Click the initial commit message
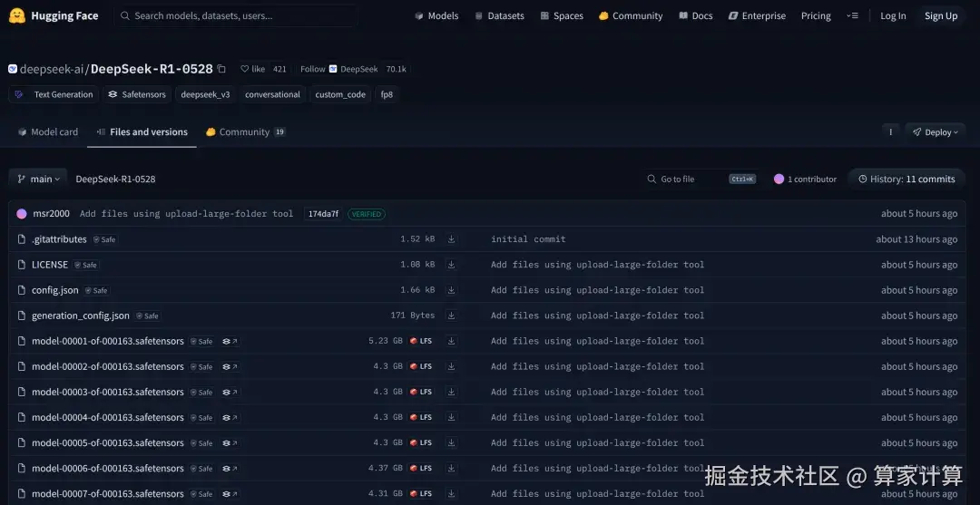Image resolution: width=980 pixels, height=505 pixels. (528, 239)
